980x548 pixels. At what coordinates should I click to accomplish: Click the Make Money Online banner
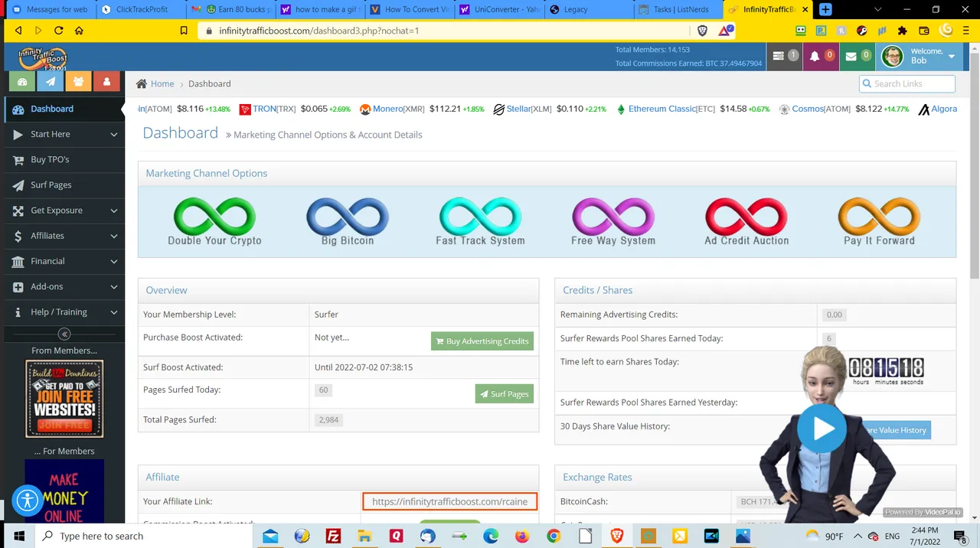[x=64, y=491]
